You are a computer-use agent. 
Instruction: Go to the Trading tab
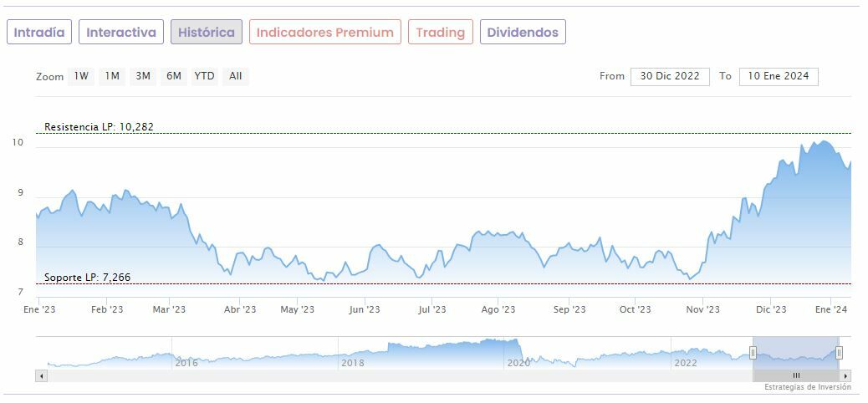[440, 33]
